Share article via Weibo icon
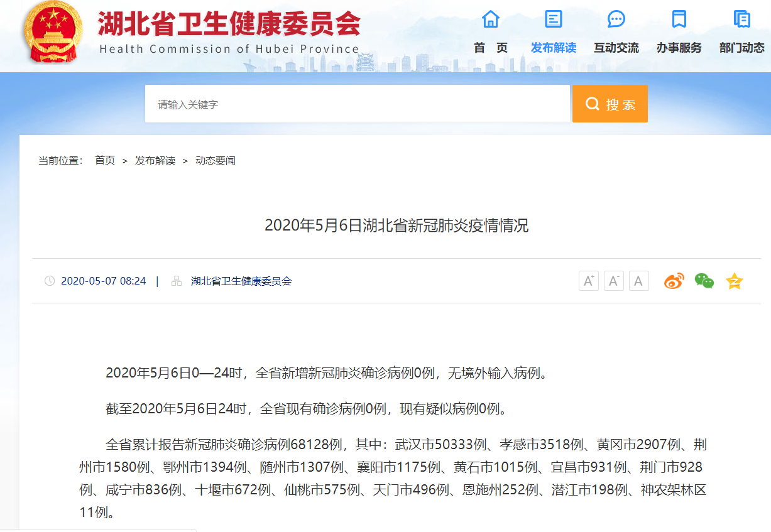 click(674, 281)
